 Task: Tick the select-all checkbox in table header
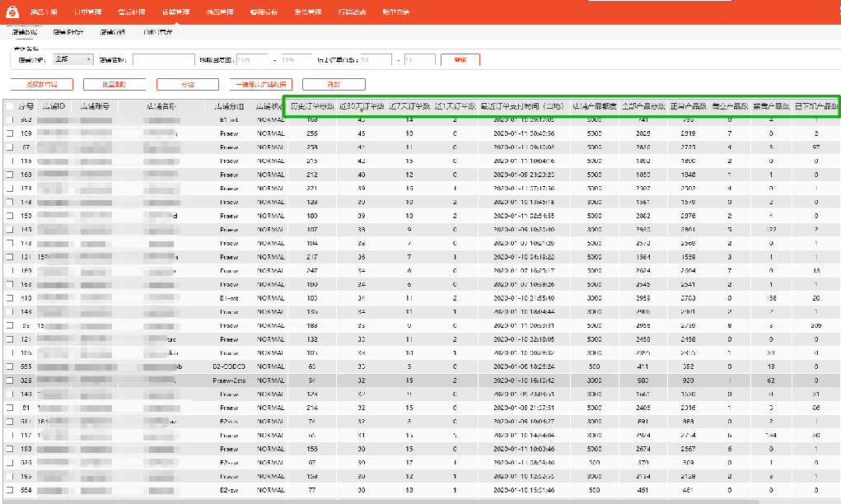(x=10, y=106)
